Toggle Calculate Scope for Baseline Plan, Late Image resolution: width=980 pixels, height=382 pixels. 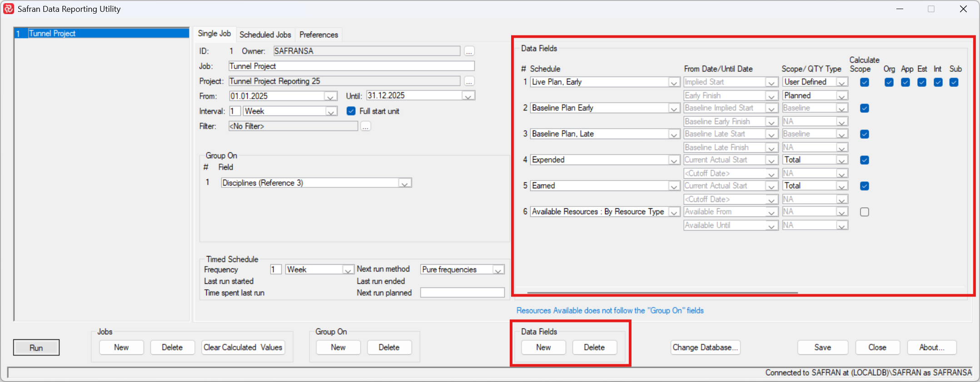click(865, 134)
